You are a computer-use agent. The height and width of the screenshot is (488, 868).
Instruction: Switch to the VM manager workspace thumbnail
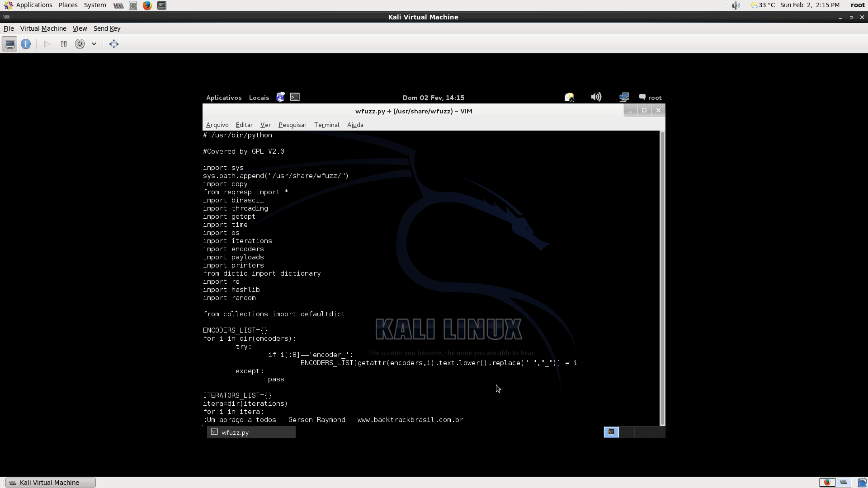click(844, 483)
